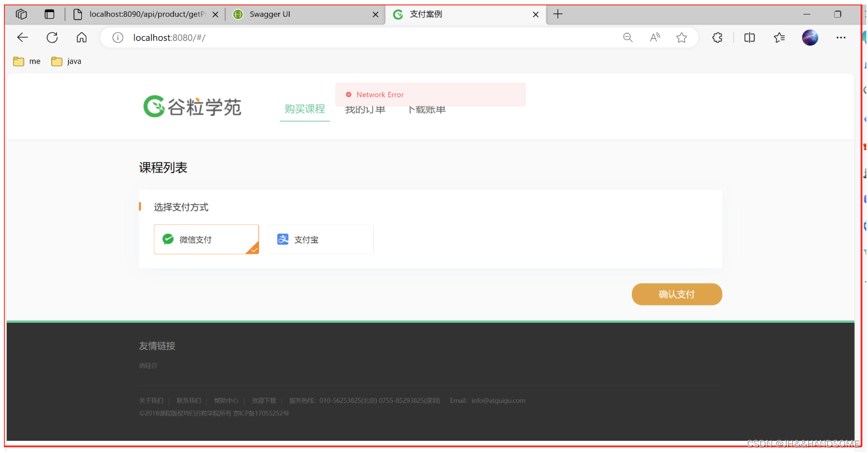
Task: Open the 关于我们 footer link
Action: (x=151, y=401)
